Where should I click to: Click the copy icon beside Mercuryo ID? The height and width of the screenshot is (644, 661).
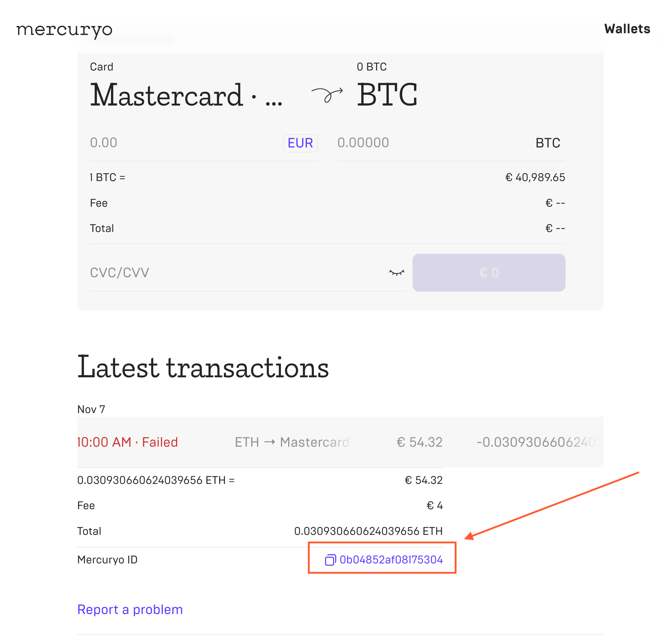pos(330,560)
